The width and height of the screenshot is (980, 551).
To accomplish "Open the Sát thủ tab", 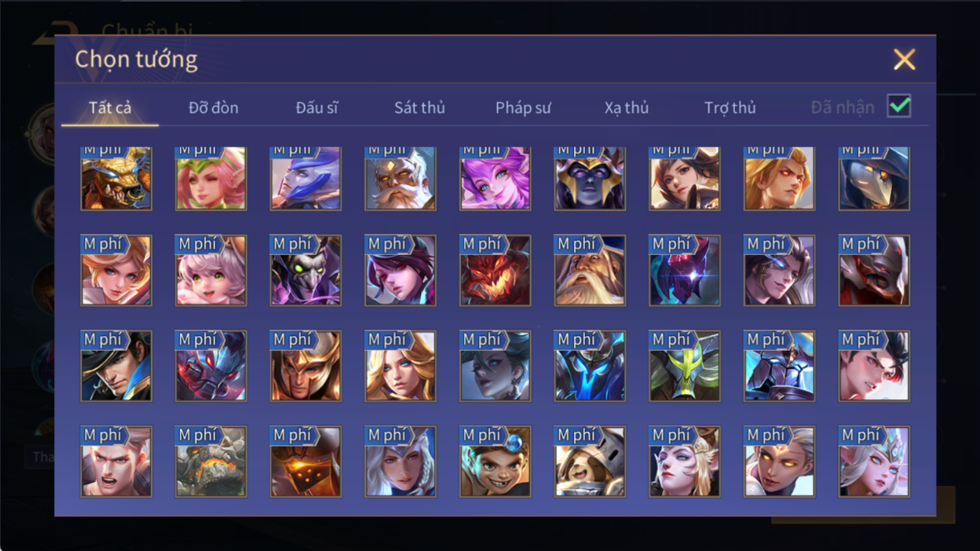I will click(x=419, y=108).
